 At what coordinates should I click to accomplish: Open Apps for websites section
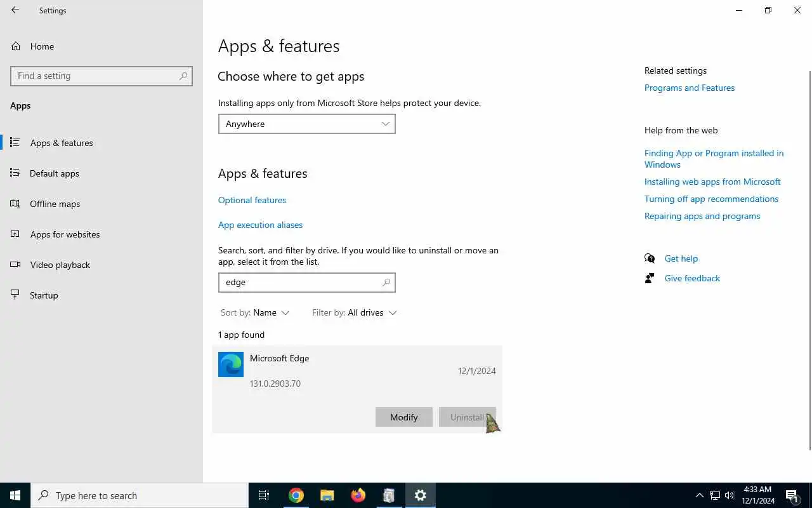tap(65, 234)
